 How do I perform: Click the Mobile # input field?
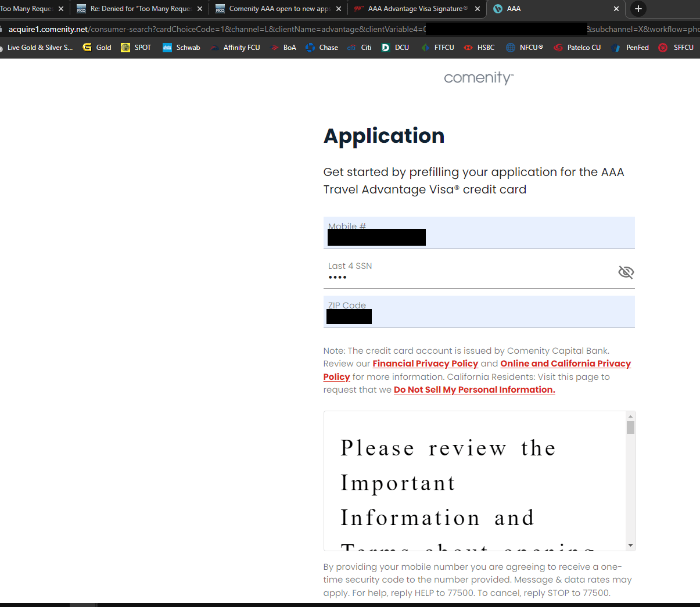(479, 233)
